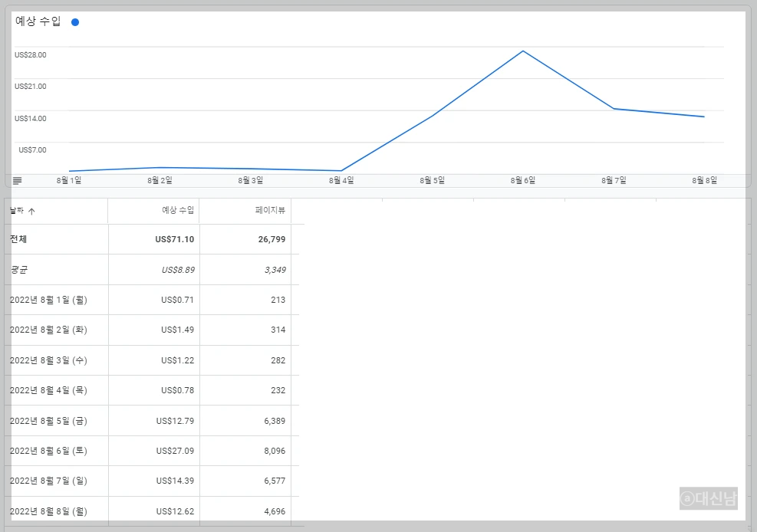Click the 8월 2일 axis label
This screenshot has width=757, height=532.
point(160,180)
